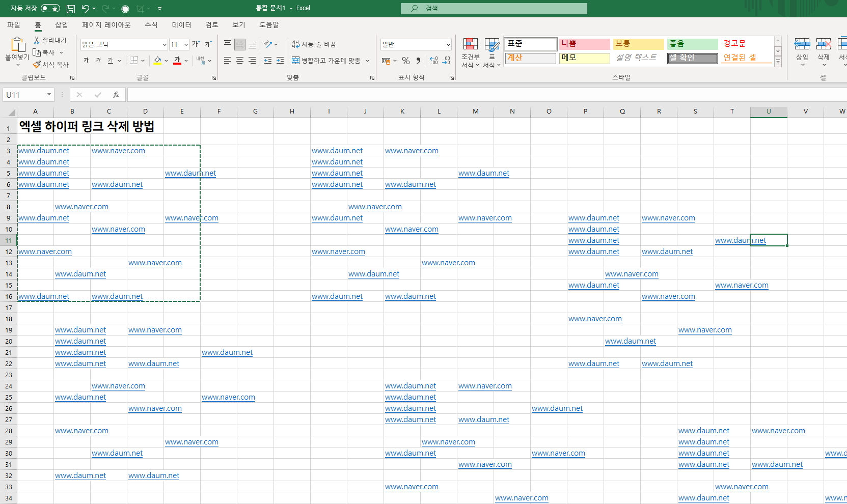Open the font name box 맑은 고딕

coord(124,44)
